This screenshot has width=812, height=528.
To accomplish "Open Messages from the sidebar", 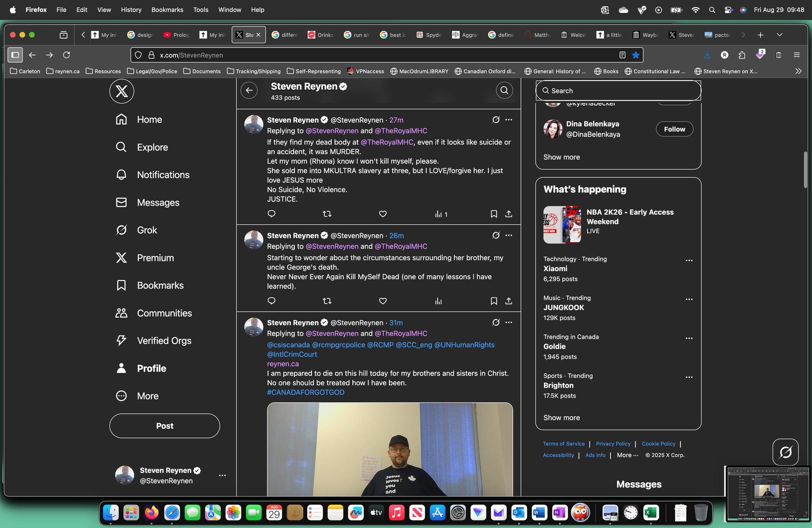I will (x=147, y=203).
